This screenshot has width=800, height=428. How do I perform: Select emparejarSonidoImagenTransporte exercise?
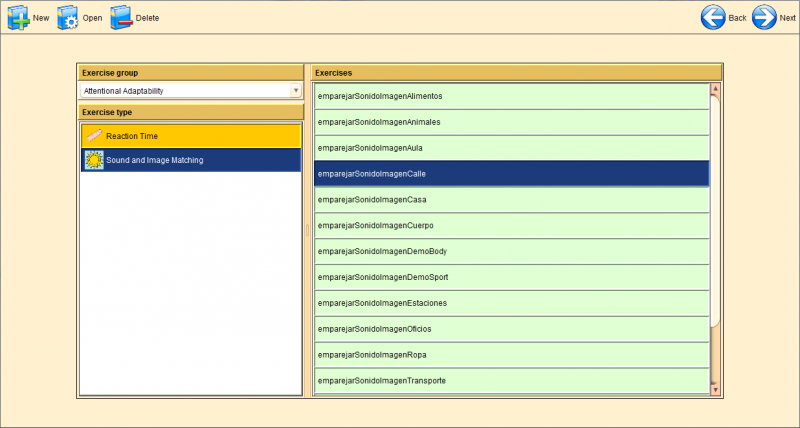(512, 381)
